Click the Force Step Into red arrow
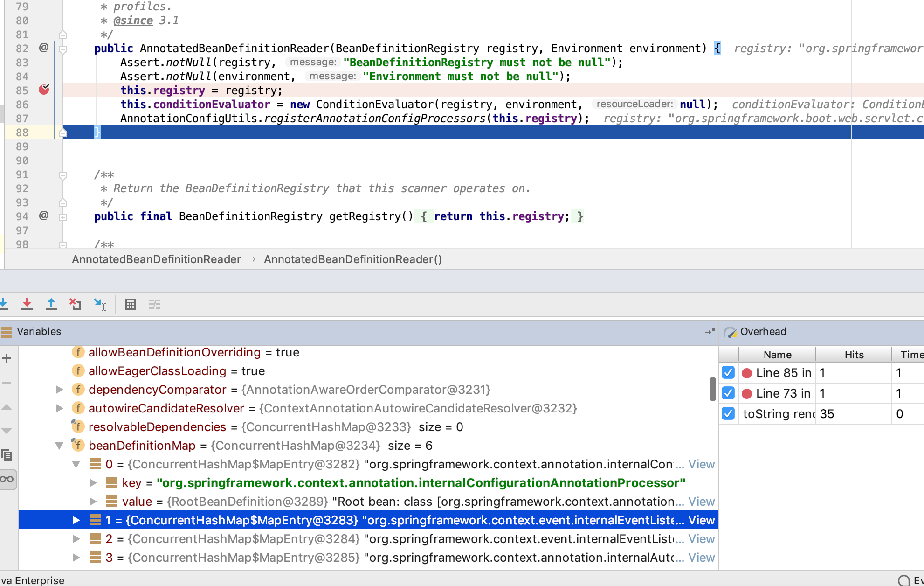924x586 pixels. click(27, 304)
